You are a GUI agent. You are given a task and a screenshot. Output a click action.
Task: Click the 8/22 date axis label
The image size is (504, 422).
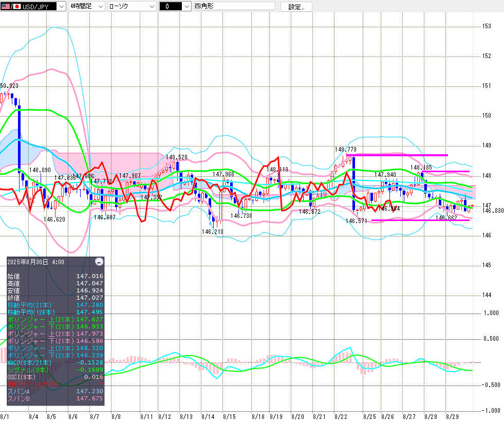pos(341,417)
